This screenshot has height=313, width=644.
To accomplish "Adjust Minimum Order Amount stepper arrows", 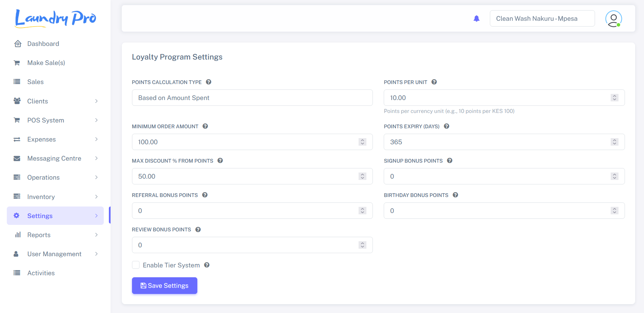I will pyautogui.click(x=362, y=142).
